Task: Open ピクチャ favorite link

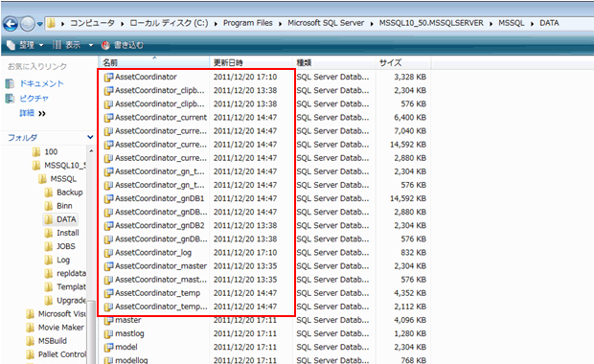Action: 34,99
